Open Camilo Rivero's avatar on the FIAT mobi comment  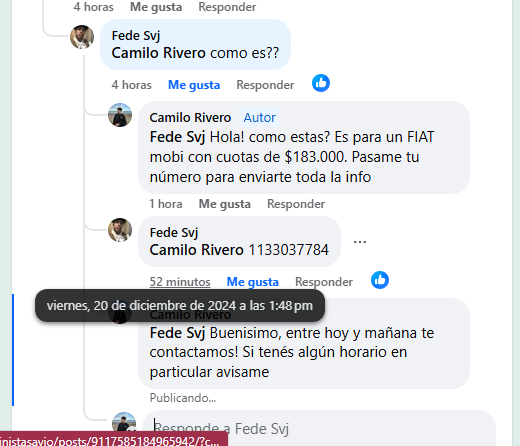120,115
